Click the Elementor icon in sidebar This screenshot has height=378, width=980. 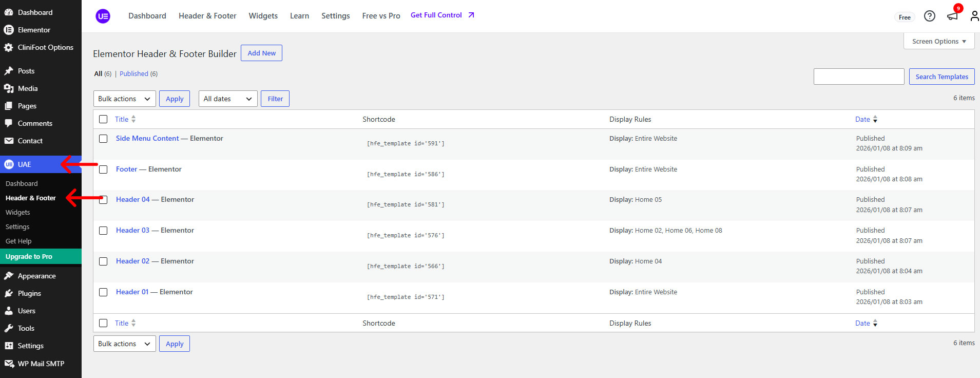(9, 30)
